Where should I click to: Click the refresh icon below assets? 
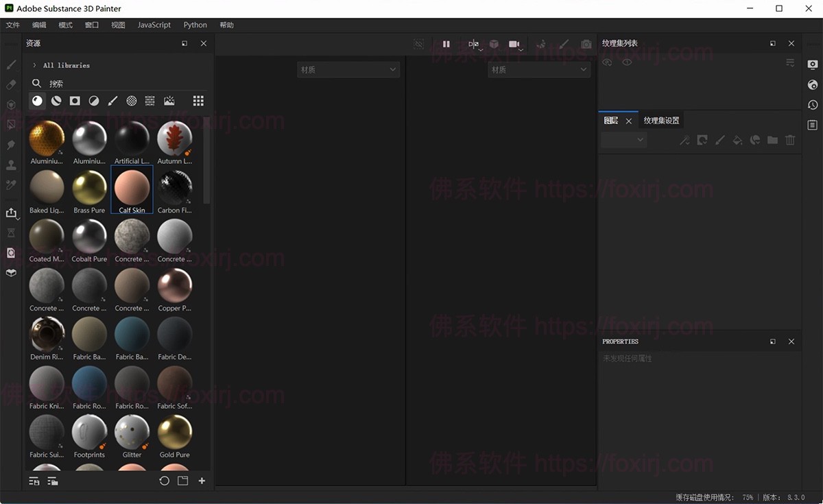pos(164,481)
